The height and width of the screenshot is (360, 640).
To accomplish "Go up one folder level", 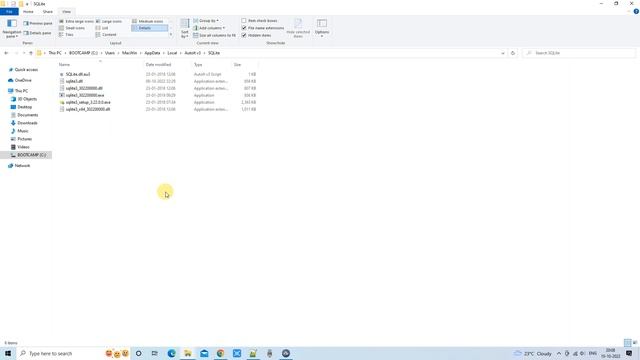I will click(31, 53).
